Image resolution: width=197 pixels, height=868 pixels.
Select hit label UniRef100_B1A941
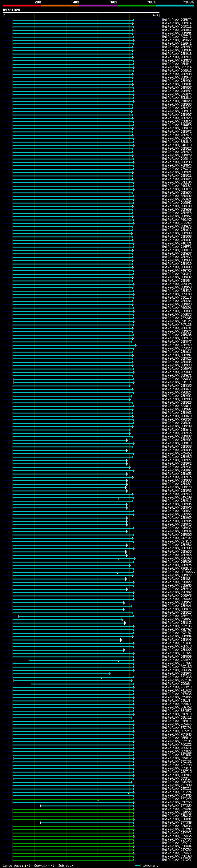click(x=177, y=43)
